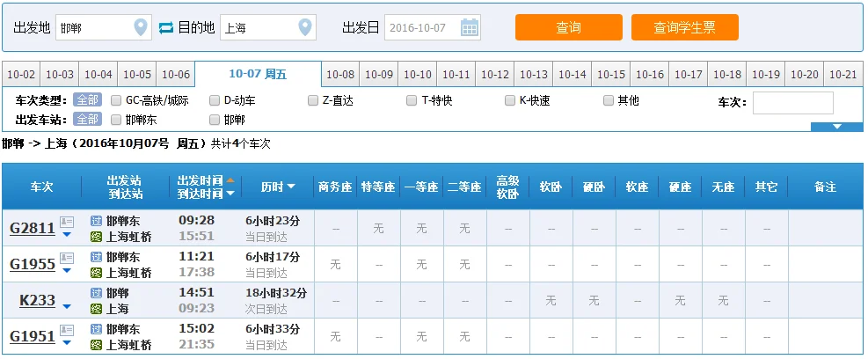Open train K233 link

(x=37, y=300)
